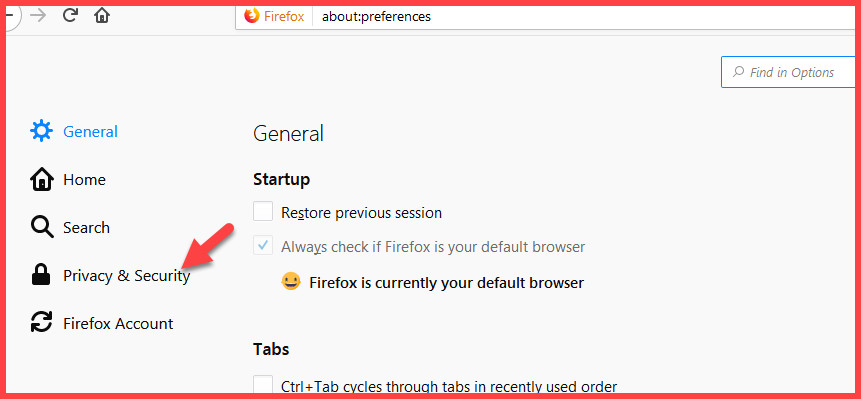Click the forward navigation arrow
This screenshot has height=399, width=861.
[38, 15]
